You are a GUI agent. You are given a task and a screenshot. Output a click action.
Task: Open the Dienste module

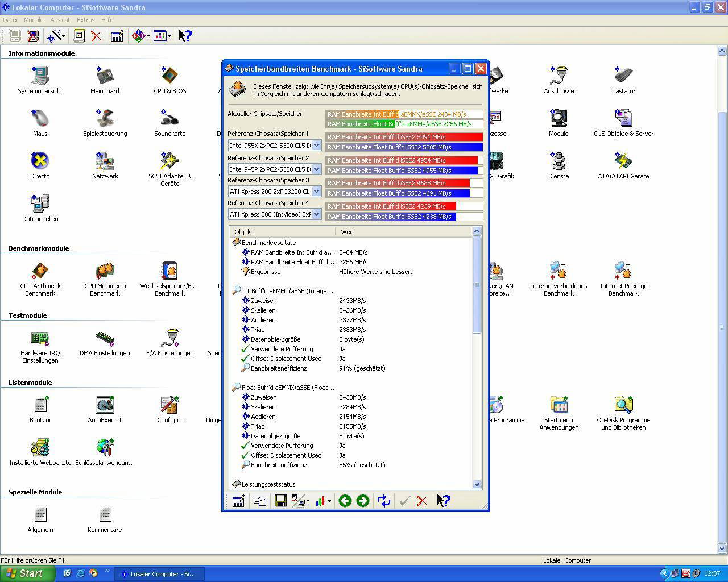(559, 165)
